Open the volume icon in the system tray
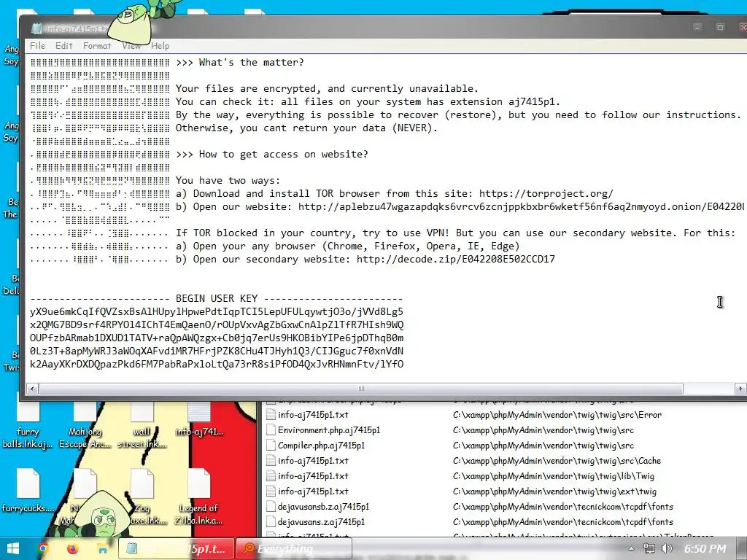This screenshot has height=560, width=747. pos(667,548)
